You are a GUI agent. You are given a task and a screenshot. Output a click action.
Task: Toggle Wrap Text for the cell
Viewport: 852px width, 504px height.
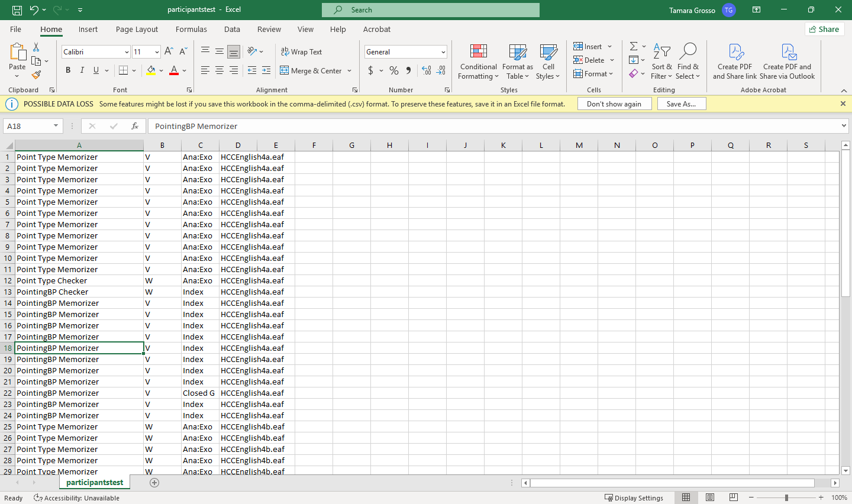(x=301, y=52)
